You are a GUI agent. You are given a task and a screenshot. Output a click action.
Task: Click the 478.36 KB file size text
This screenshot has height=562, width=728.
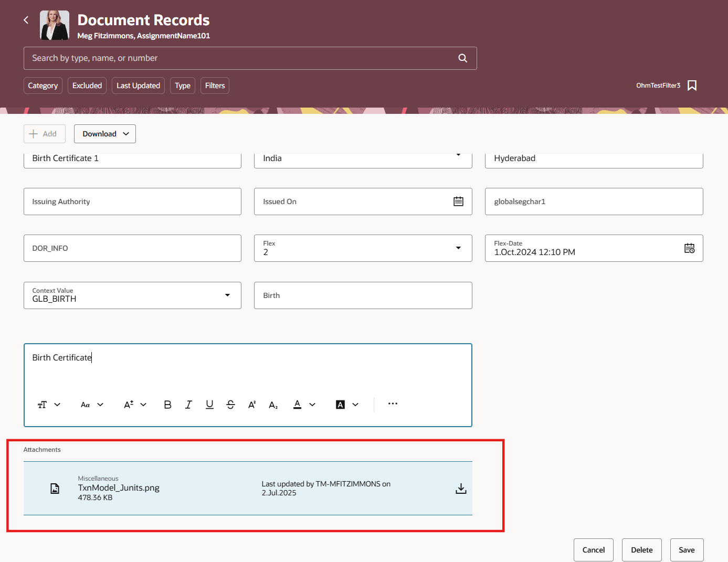pos(95,497)
